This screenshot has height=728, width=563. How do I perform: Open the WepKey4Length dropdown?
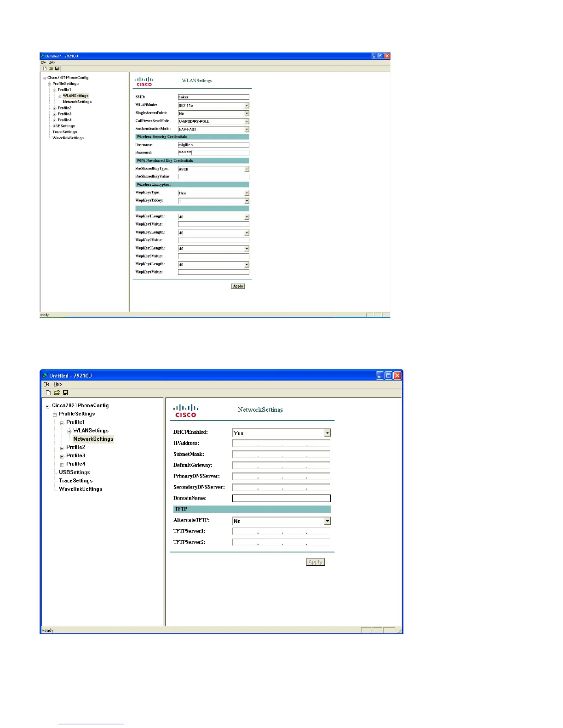[247, 265]
